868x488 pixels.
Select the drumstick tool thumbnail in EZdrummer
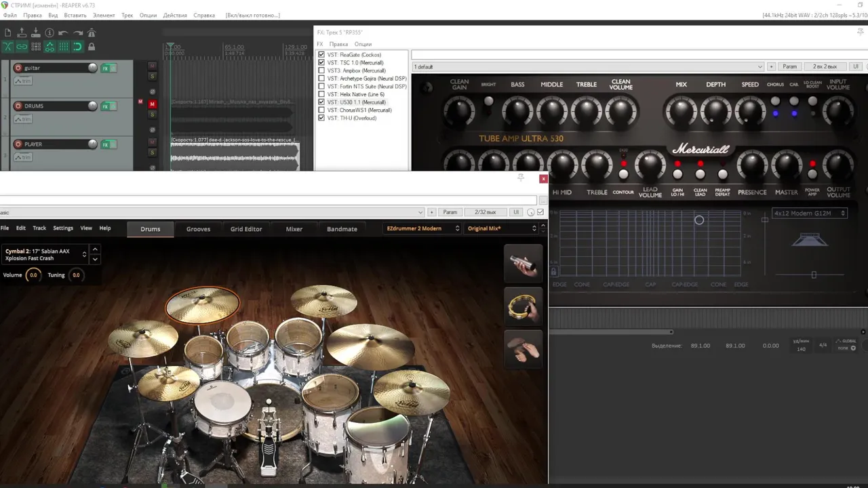523,264
